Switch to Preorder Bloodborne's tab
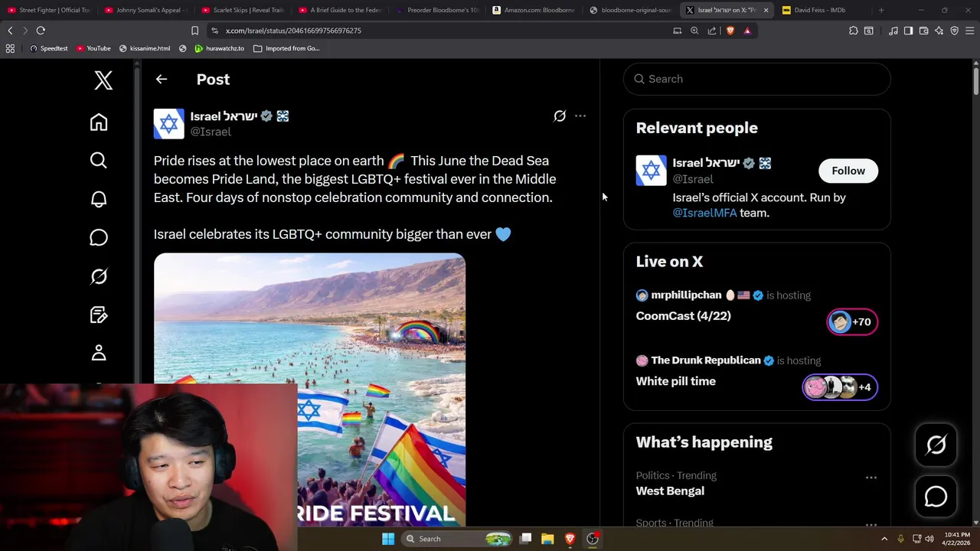The height and width of the screenshot is (551, 980). tap(438, 10)
